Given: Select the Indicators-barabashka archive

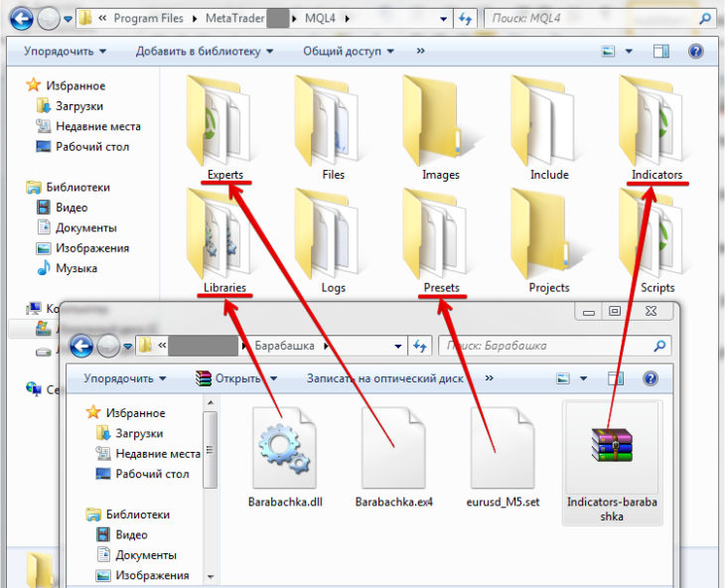Looking at the screenshot, I should [x=612, y=462].
